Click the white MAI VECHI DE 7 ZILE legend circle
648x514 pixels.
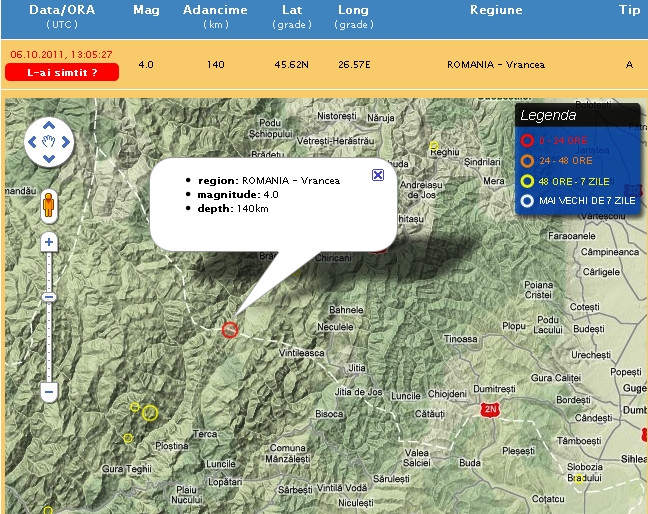pos(527,201)
